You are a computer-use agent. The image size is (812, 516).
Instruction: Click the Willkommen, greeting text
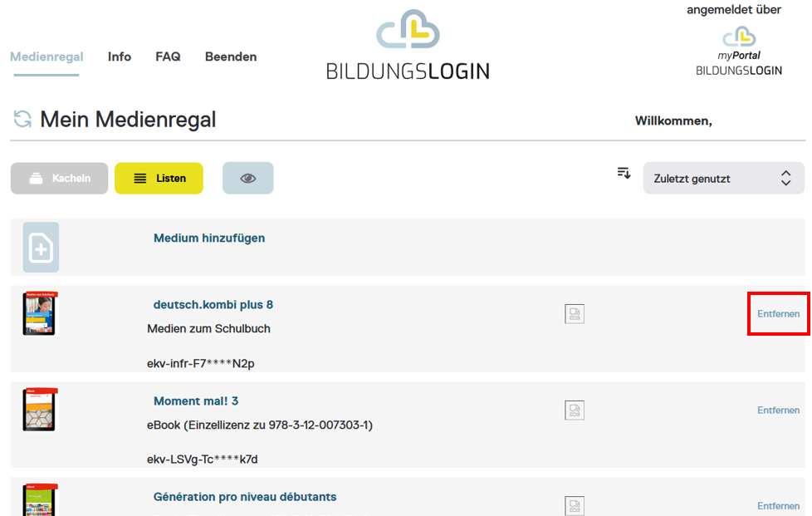[673, 120]
